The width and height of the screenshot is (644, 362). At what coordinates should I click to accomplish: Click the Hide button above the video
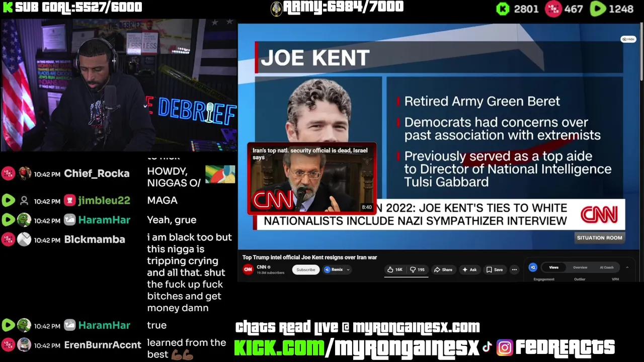point(628,39)
